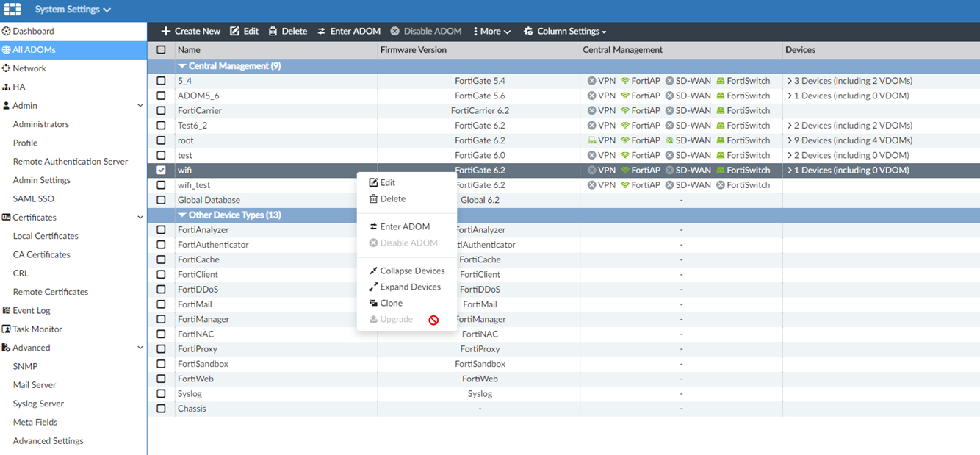
Task: Click the Delete trash icon in toolbar
Action: coord(273,32)
